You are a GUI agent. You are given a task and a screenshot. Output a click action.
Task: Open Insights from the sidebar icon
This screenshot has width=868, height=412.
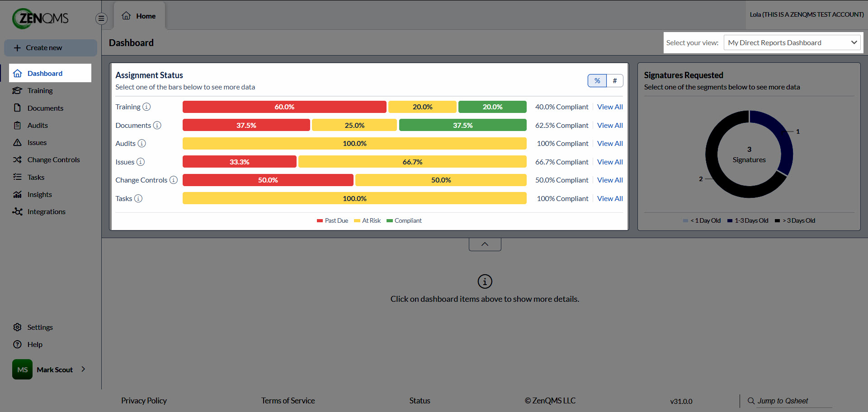click(18, 195)
